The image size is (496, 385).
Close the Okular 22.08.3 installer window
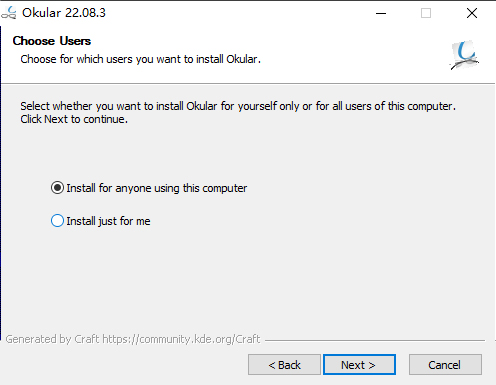tap(472, 13)
